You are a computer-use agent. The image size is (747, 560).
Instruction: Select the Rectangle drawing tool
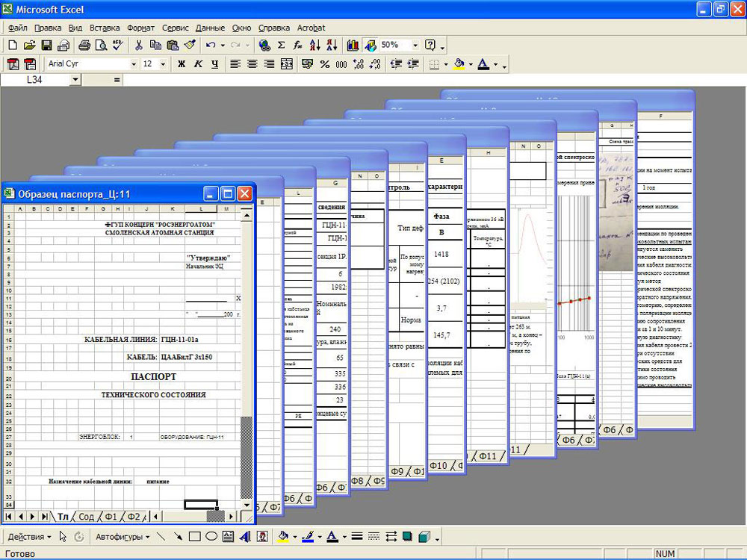click(x=194, y=537)
